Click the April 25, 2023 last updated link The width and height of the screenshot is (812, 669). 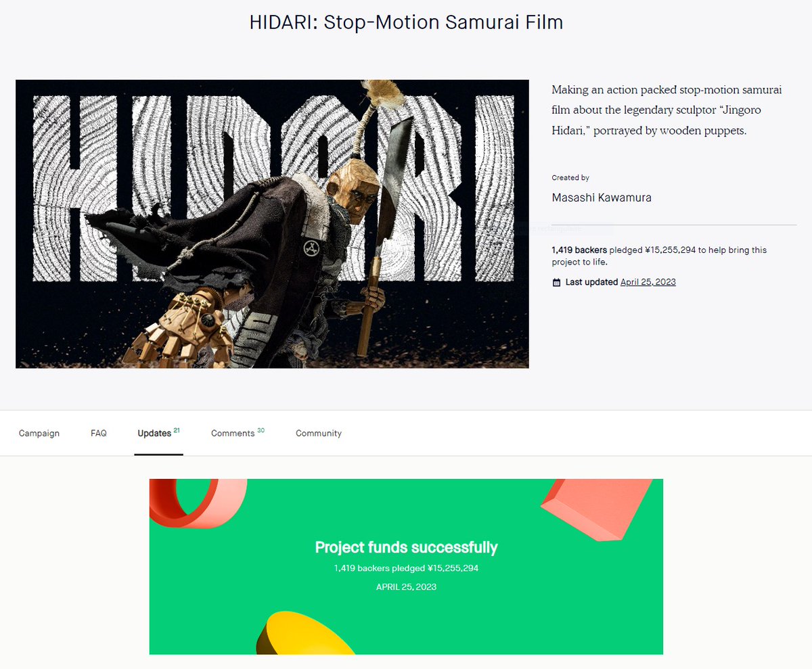pos(648,282)
